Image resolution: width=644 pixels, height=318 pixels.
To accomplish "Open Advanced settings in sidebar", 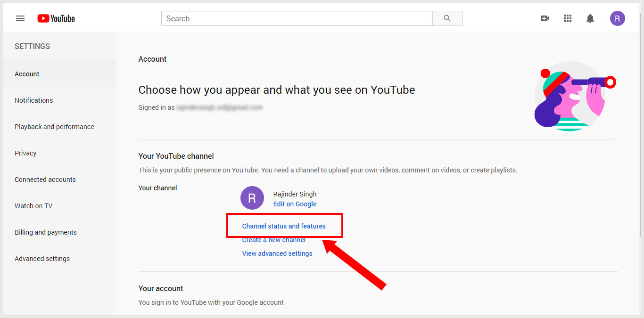I will (59, 259).
